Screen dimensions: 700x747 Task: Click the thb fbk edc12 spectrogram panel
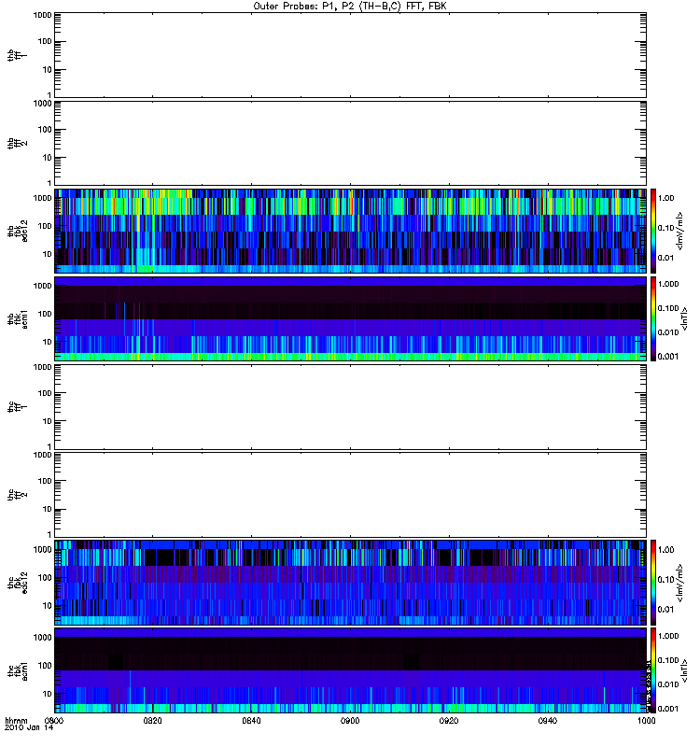coord(351,231)
